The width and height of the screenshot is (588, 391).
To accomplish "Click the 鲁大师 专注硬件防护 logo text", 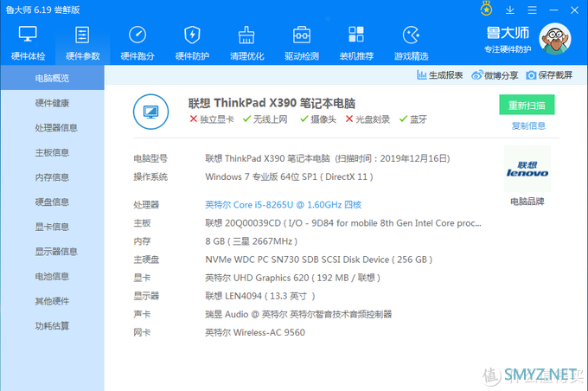I will (508, 40).
